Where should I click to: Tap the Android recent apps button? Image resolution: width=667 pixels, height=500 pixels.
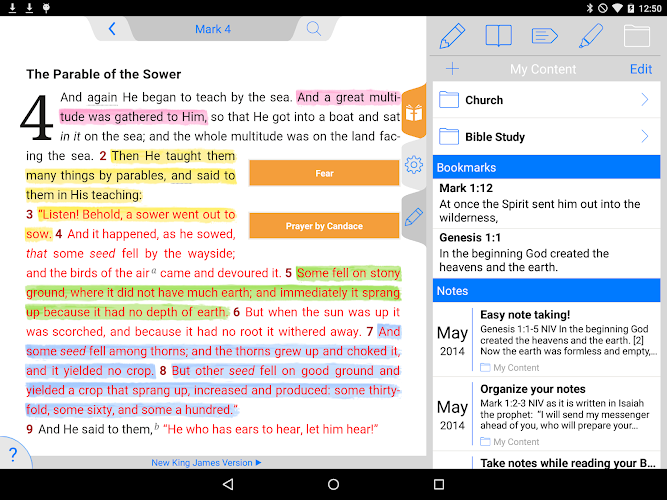439,484
